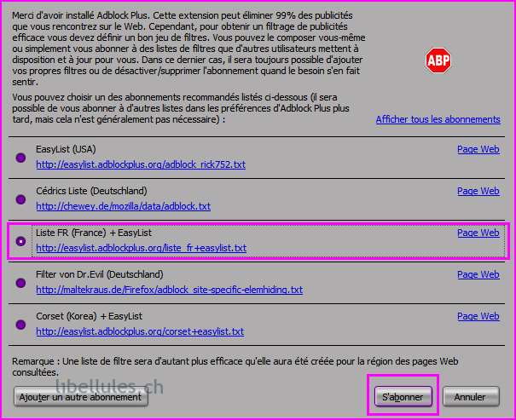Viewport: 516px width, 420px height.
Task: Select the Filter von Dr.Evil radio button
Action: click(20, 283)
